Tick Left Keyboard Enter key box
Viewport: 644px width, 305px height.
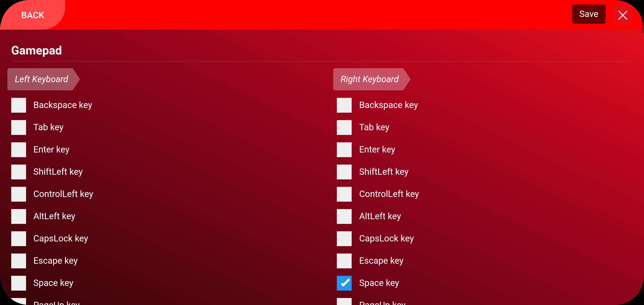coord(18,150)
